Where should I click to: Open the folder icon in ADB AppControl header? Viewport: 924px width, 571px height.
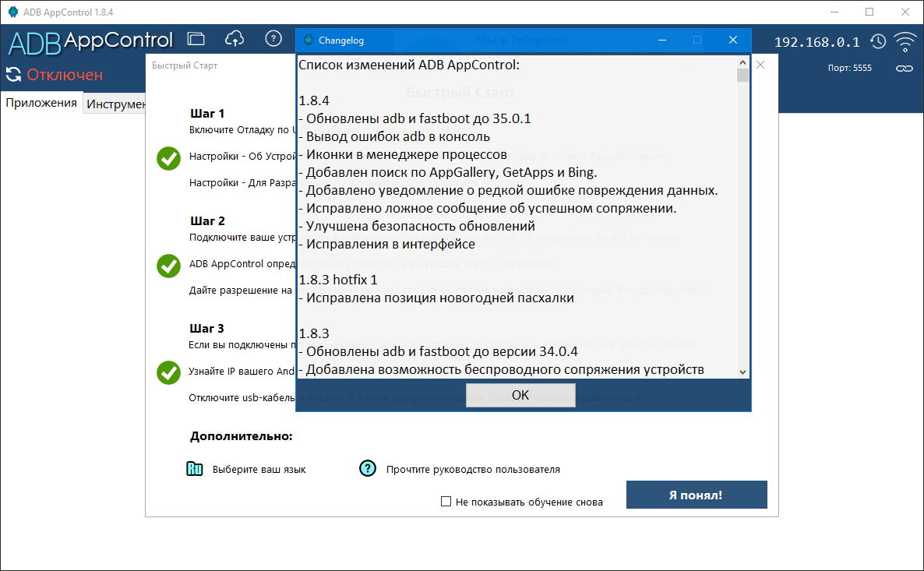[196, 39]
